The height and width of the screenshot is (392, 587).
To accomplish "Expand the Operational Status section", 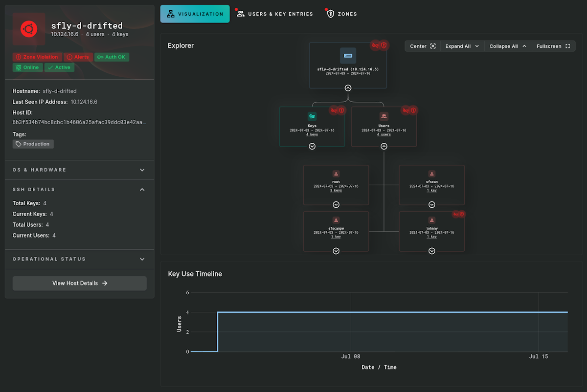I will 142,259.
